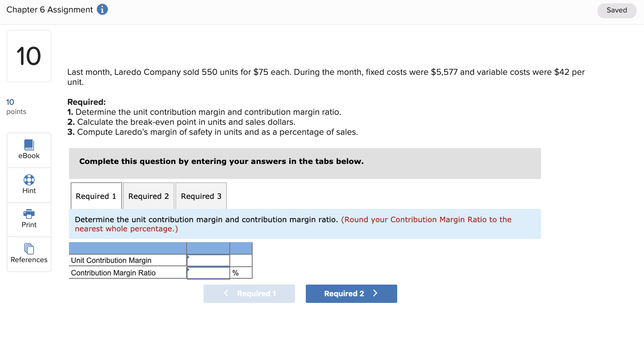Select the Print icon

pyautogui.click(x=29, y=219)
